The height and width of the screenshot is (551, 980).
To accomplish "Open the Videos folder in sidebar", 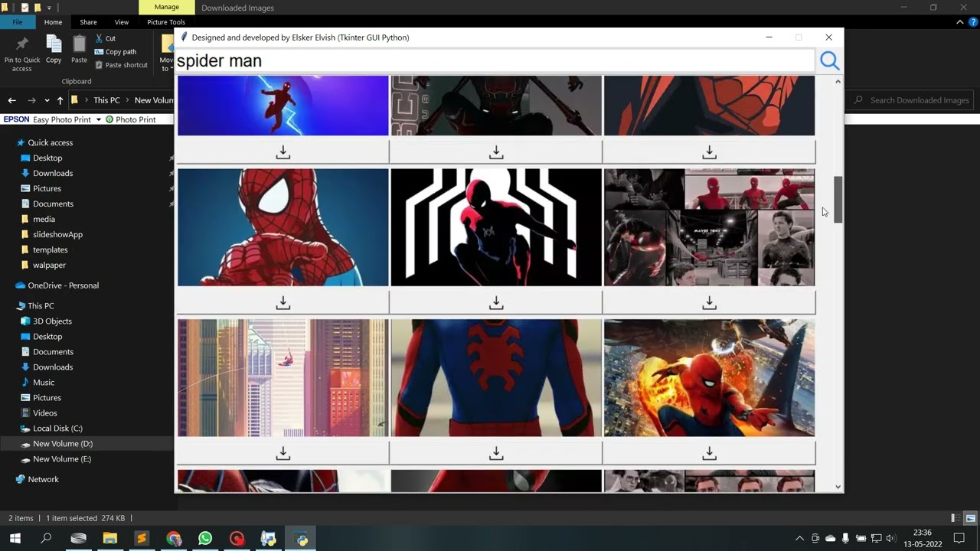I will 44,413.
